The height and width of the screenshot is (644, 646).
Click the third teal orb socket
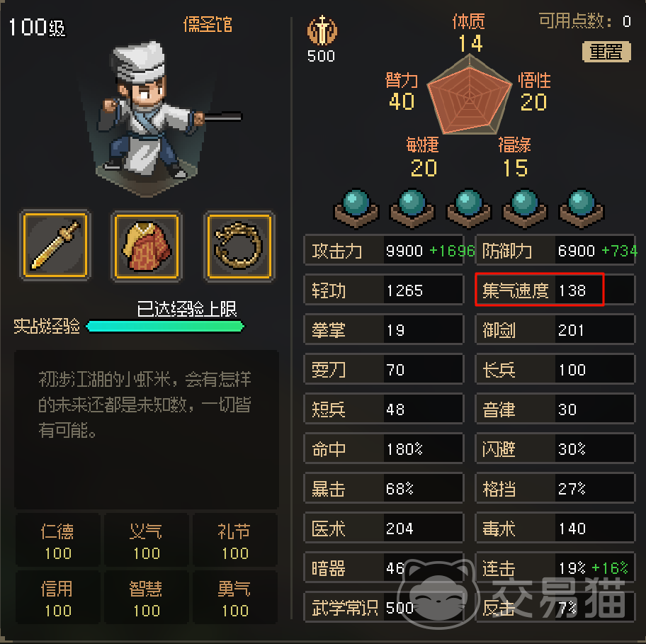pos(468,209)
